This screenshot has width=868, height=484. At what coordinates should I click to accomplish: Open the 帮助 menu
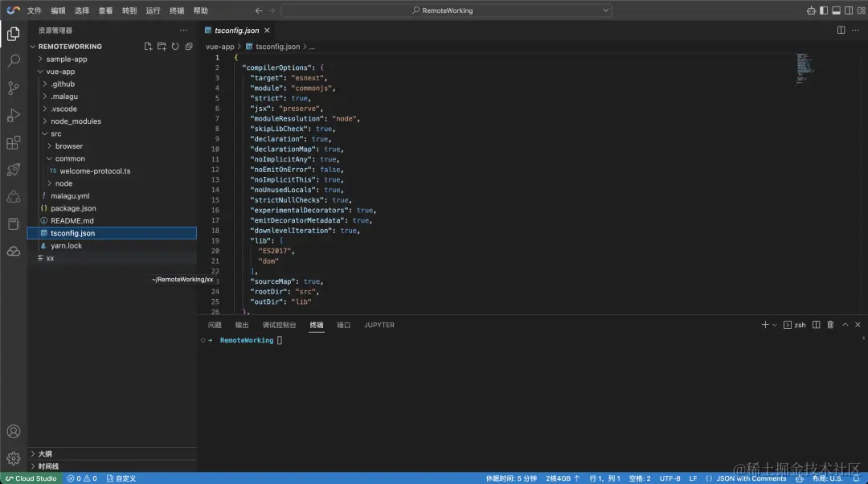click(x=200, y=10)
